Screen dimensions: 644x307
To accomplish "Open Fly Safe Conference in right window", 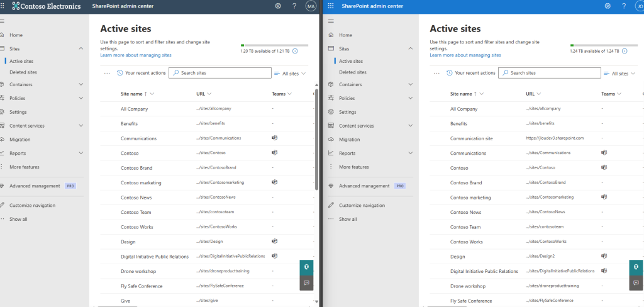I will coord(470,301).
